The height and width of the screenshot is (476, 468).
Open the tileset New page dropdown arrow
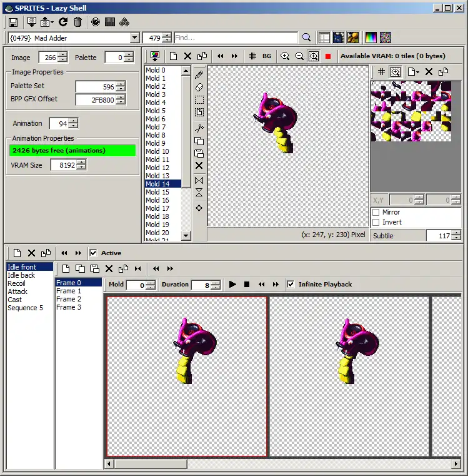418,72
